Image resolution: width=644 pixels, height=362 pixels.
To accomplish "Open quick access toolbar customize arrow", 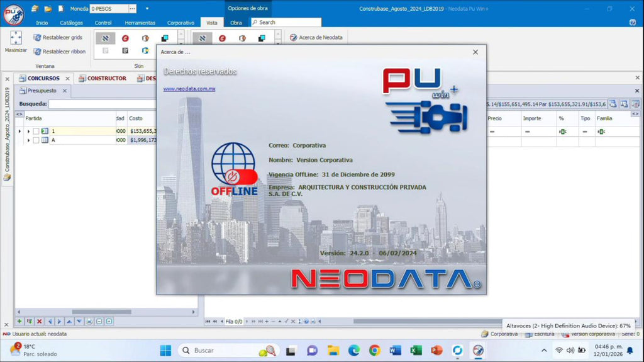I will coord(147,8).
